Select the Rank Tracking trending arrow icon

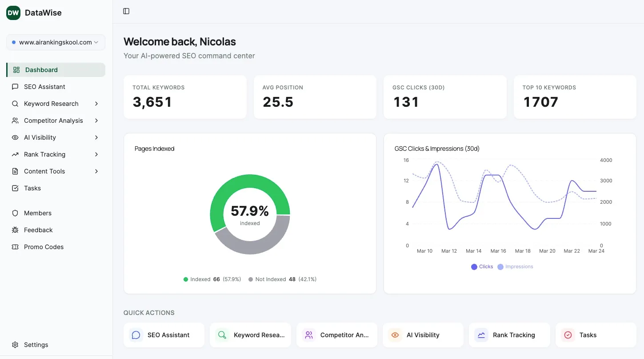click(15, 154)
